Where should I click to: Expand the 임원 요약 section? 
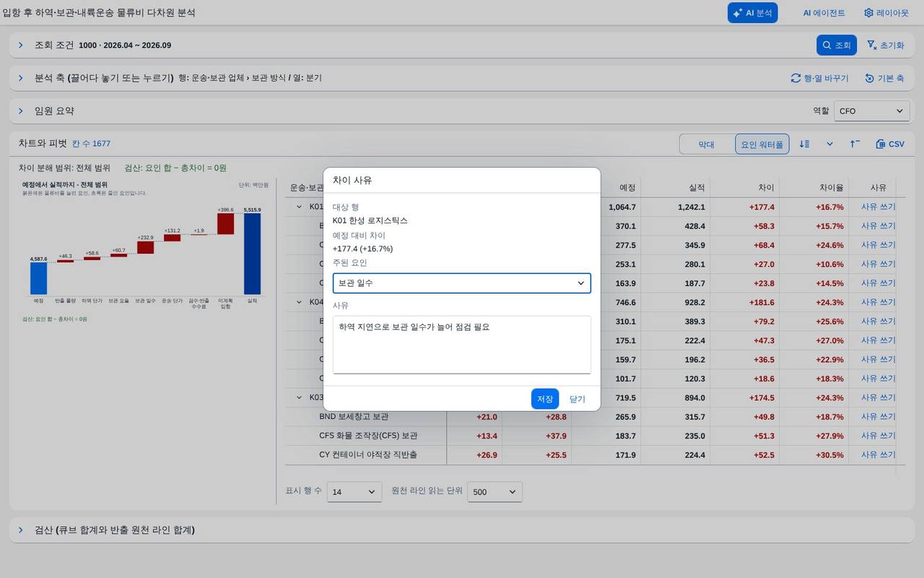pos(21,111)
